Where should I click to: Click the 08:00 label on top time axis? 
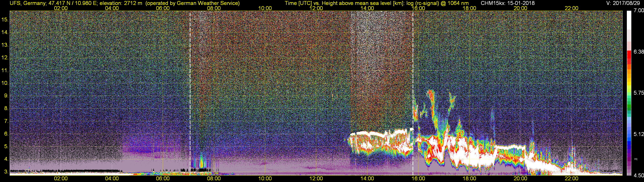[214, 8]
